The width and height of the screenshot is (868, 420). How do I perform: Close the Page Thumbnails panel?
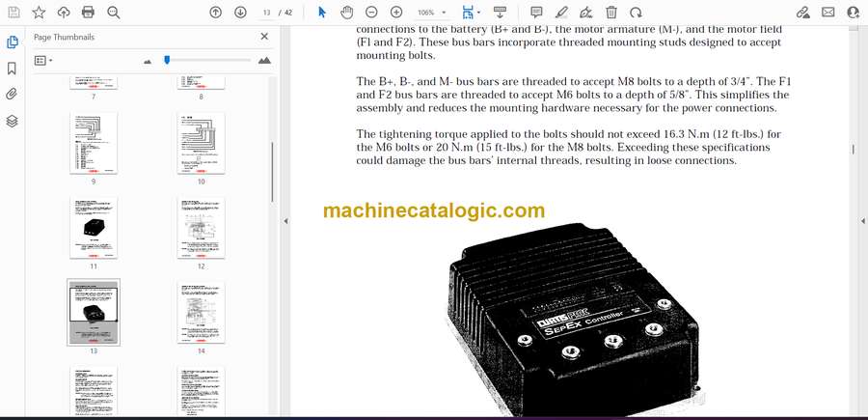pos(264,37)
